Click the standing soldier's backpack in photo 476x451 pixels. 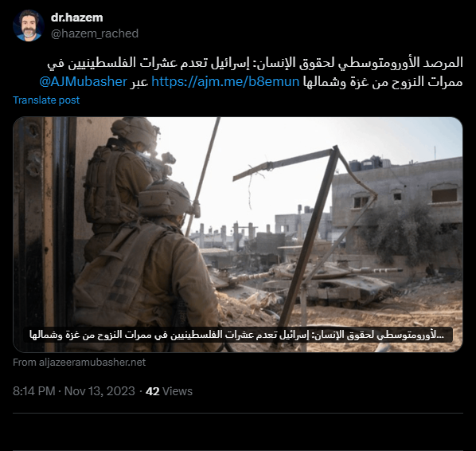(x=103, y=186)
